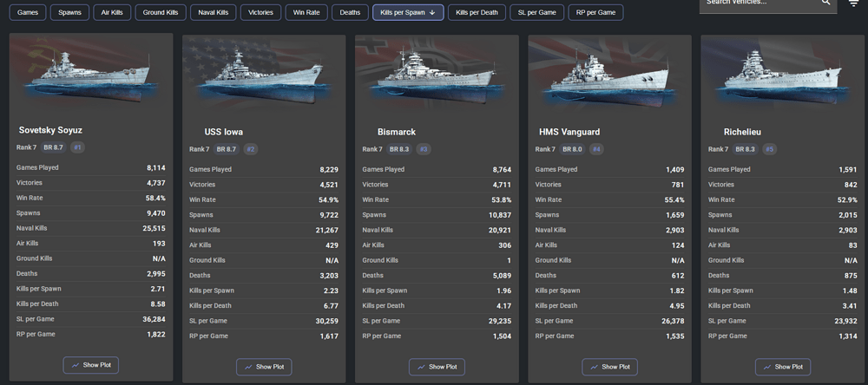Select Sovetsky Soyuz SL per Game 36,284
The image size is (868, 385).
[154, 319]
